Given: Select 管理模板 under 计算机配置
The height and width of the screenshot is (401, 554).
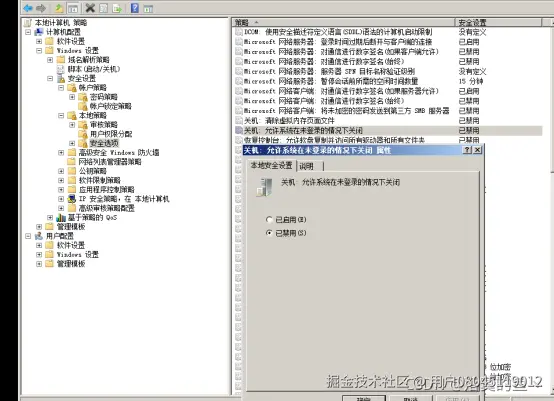Looking at the screenshot, I should click(x=71, y=226).
